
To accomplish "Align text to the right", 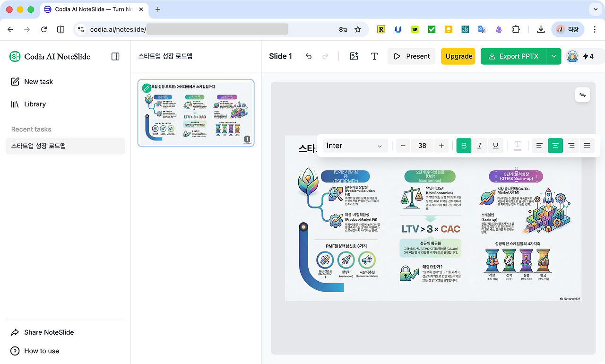I will [571, 146].
